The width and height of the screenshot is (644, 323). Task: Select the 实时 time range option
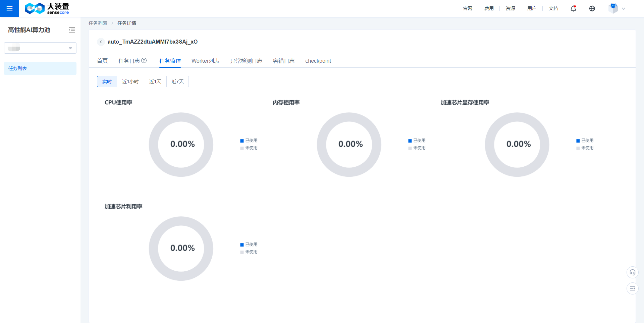click(x=107, y=82)
